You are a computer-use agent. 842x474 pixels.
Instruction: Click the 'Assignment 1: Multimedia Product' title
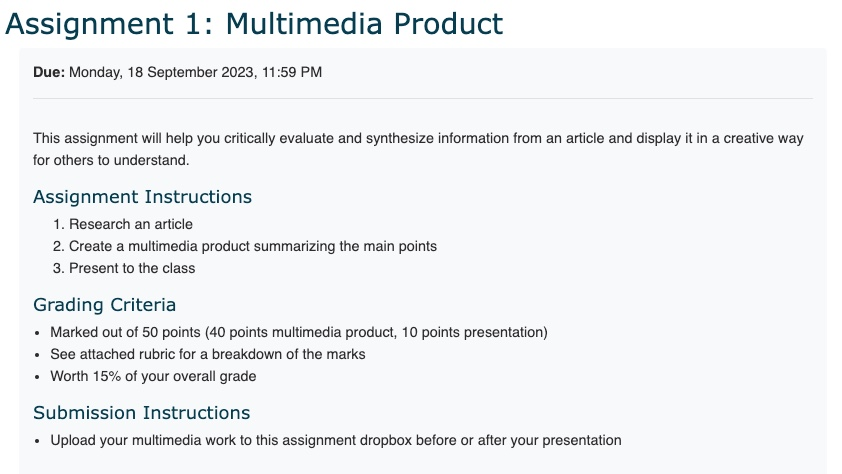tap(254, 22)
